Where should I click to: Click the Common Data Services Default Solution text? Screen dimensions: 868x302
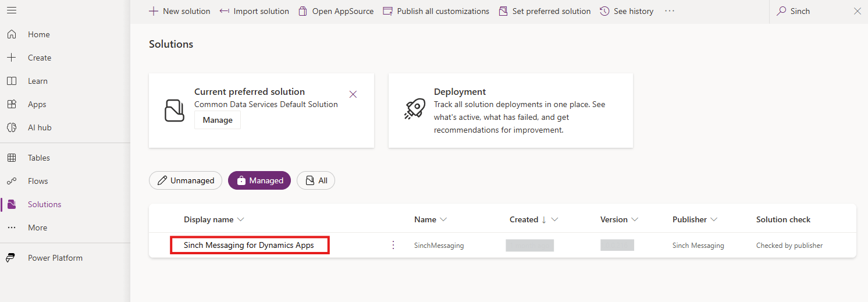pos(266,104)
